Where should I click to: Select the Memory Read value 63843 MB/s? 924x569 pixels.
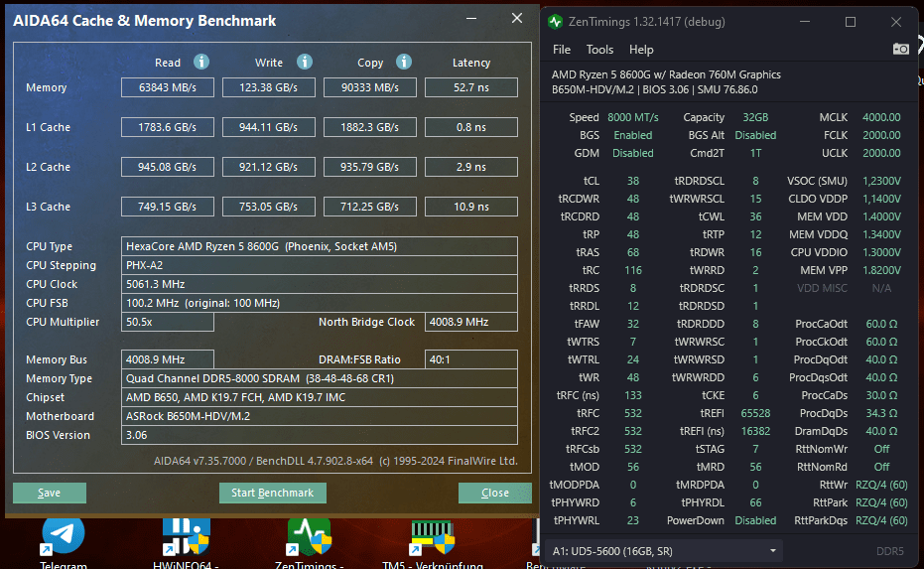(168, 87)
